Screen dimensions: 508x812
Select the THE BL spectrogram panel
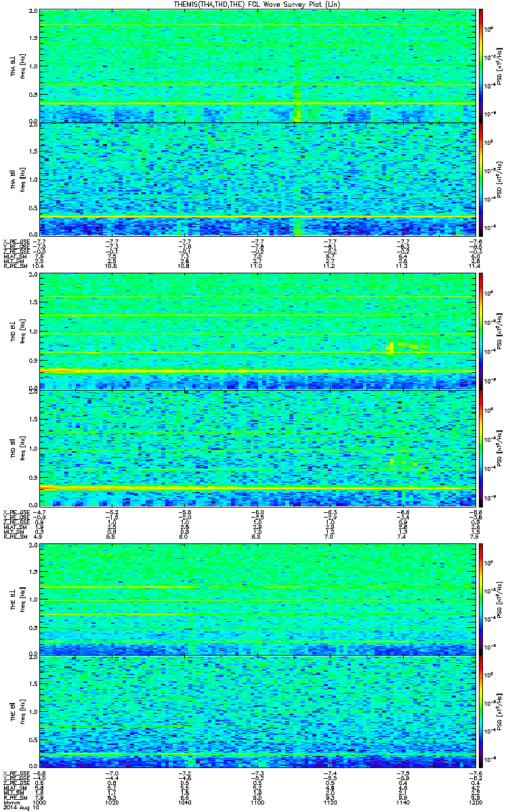pos(257,599)
